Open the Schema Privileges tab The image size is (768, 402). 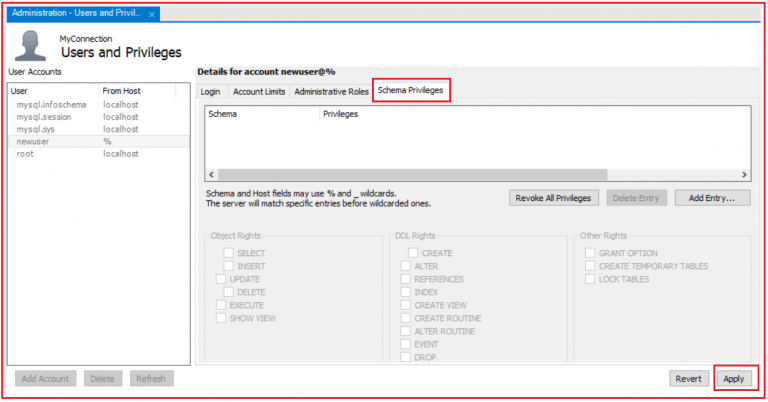coord(410,90)
